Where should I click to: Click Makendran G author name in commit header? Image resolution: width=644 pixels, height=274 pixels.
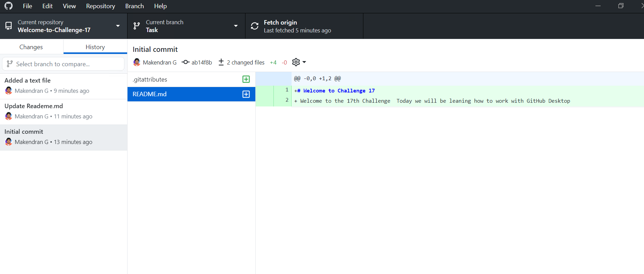tap(160, 62)
